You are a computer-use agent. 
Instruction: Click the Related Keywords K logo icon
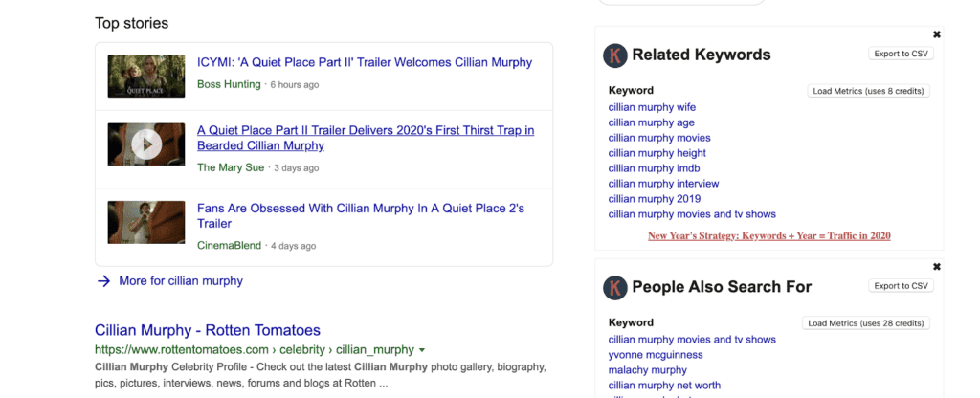coord(614,55)
